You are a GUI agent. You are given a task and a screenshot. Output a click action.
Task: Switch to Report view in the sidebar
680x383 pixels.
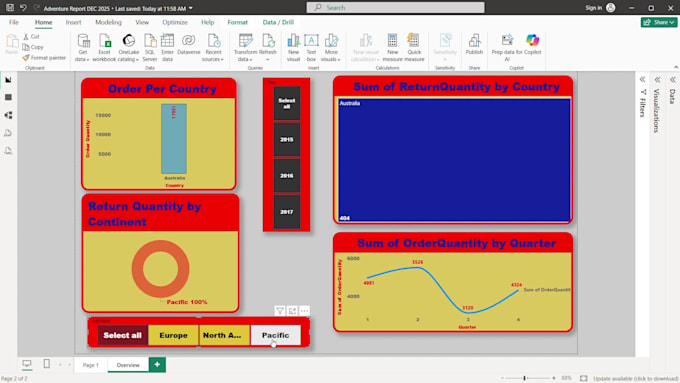pos(8,80)
